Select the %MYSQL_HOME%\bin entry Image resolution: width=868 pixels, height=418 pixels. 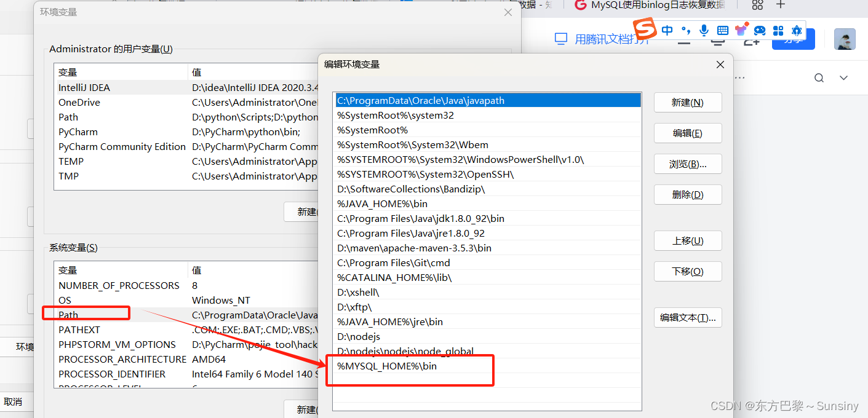click(x=488, y=366)
